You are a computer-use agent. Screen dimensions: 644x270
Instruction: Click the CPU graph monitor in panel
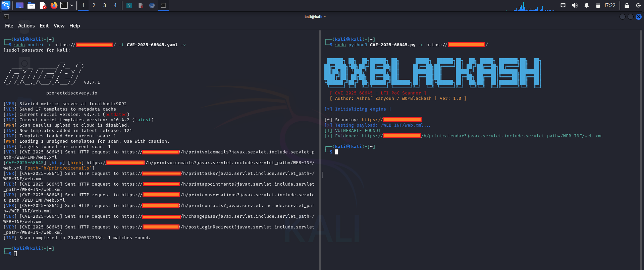[x=532, y=6]
